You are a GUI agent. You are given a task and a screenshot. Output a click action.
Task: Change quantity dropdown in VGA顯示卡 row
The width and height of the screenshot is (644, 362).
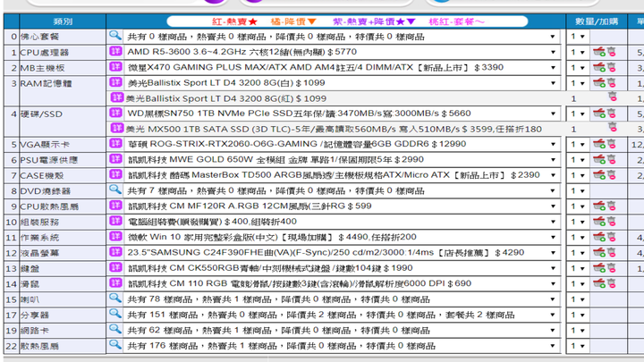tap(578, 145)
